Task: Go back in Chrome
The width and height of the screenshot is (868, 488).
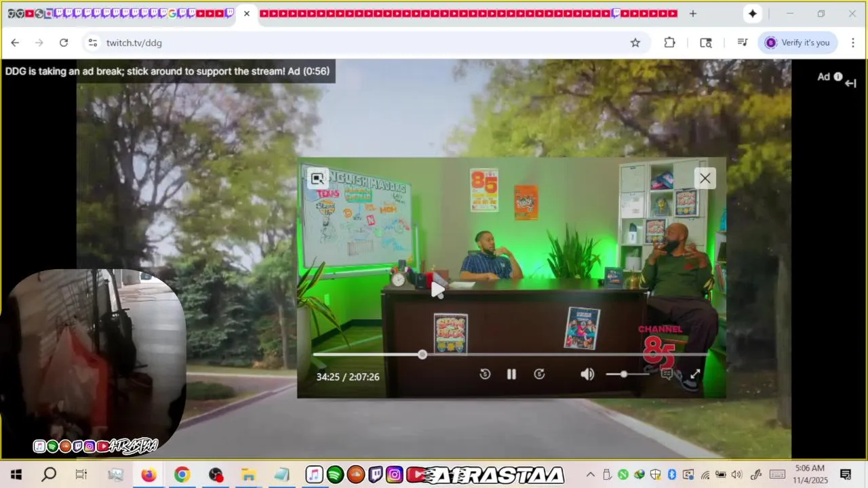Action: pos(15,43)
